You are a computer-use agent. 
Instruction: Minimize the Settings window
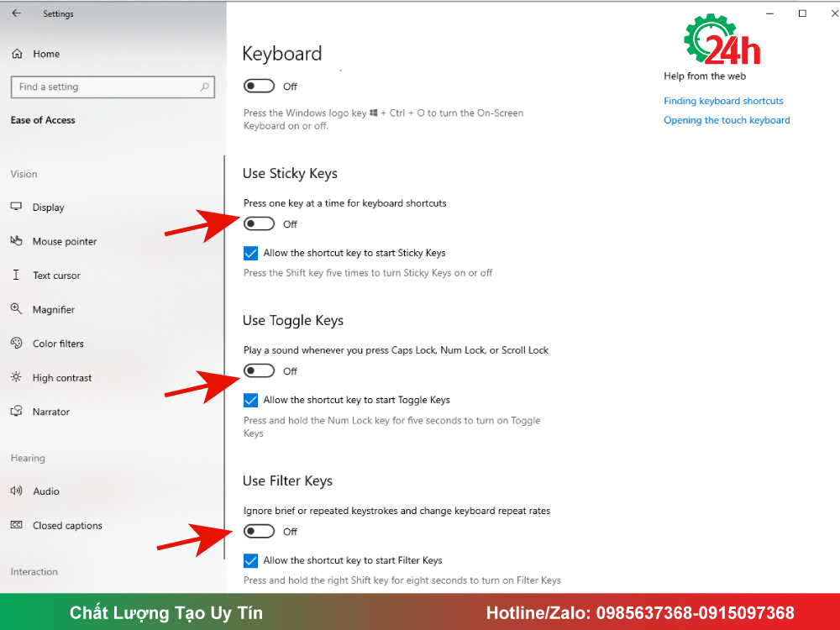tap(769, 13)
